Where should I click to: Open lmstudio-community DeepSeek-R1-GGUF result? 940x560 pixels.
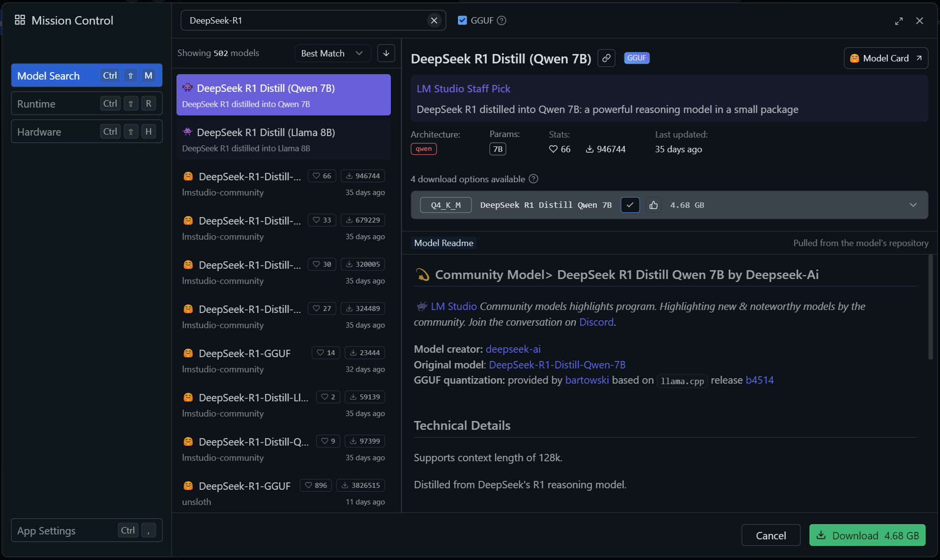(284, 360)
